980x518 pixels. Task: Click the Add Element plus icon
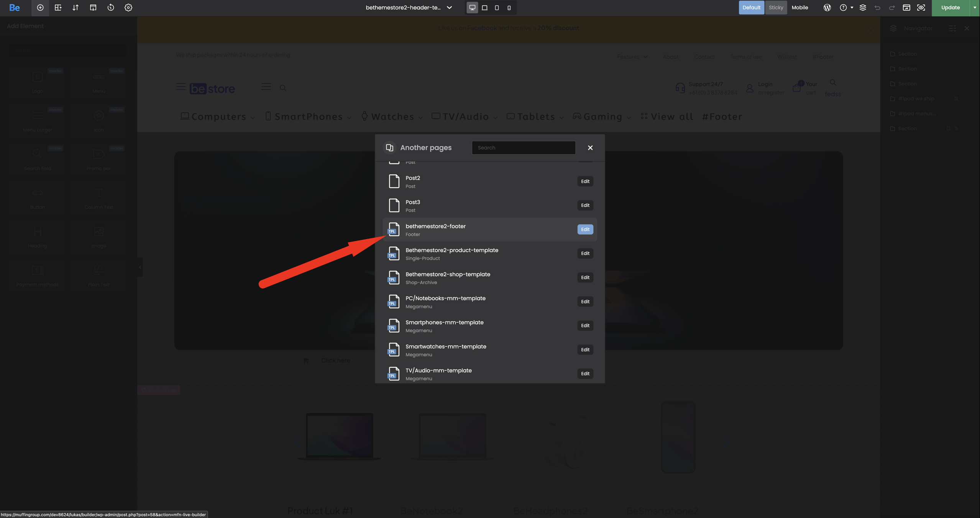coord(40,8)
